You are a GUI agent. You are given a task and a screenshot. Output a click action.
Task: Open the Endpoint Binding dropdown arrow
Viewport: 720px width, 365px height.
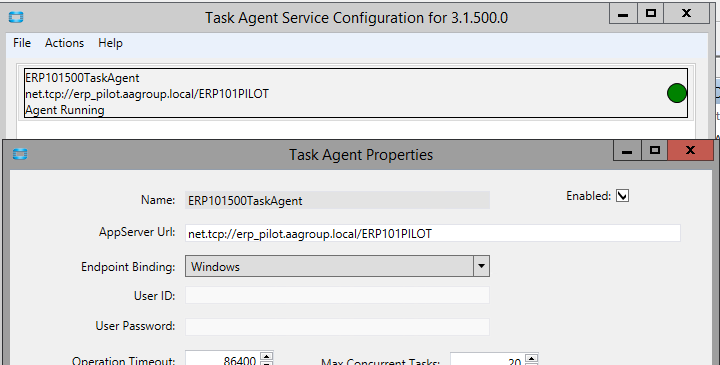pyautogui.click(x=481, y=266)
